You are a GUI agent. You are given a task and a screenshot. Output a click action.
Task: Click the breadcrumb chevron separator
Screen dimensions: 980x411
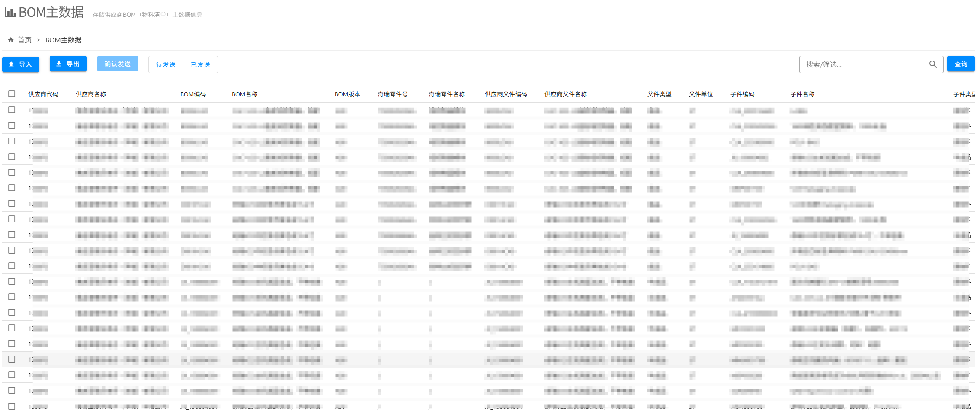tap(38, 40)
